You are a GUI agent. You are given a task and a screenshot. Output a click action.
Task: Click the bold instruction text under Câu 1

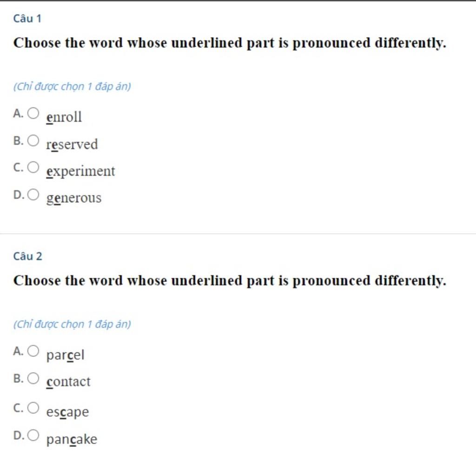(230, 43)
